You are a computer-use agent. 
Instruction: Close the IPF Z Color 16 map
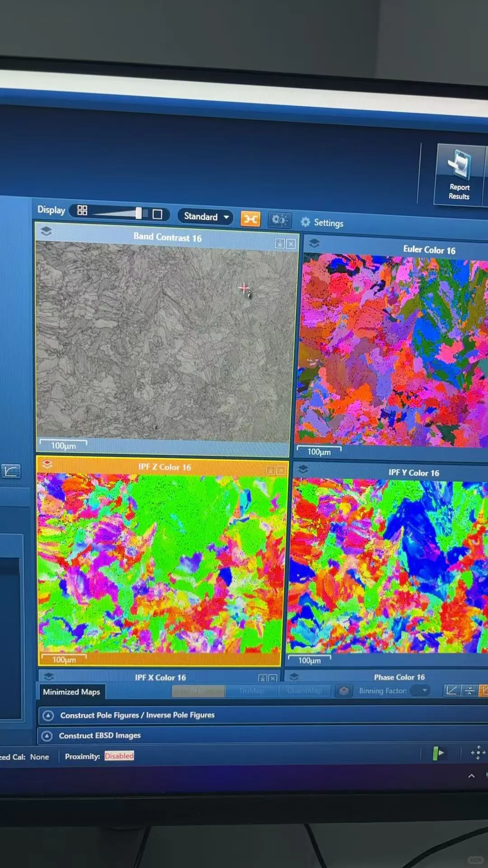click(x=281, y=471)
